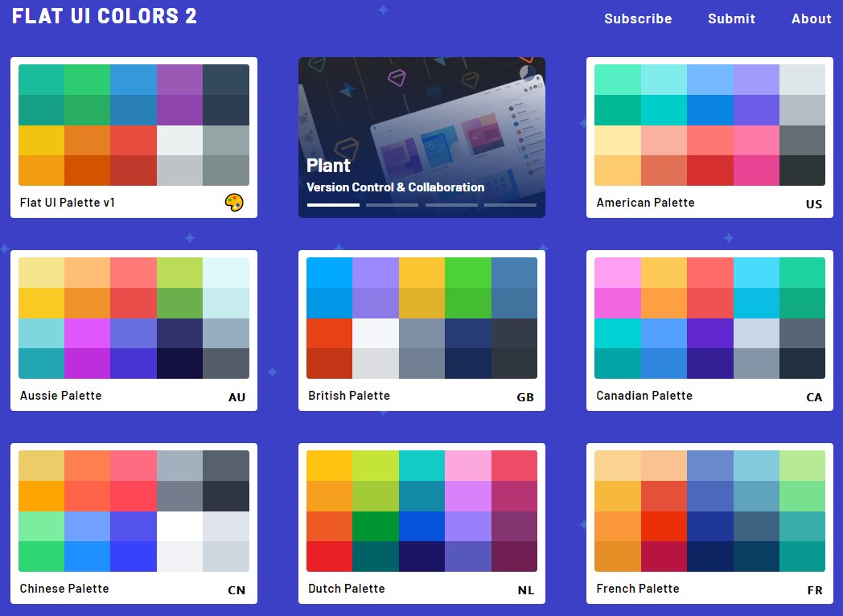This screenshot has height=616, width=843.
Task: Click the AU country code label
Action: click(236, 397)
